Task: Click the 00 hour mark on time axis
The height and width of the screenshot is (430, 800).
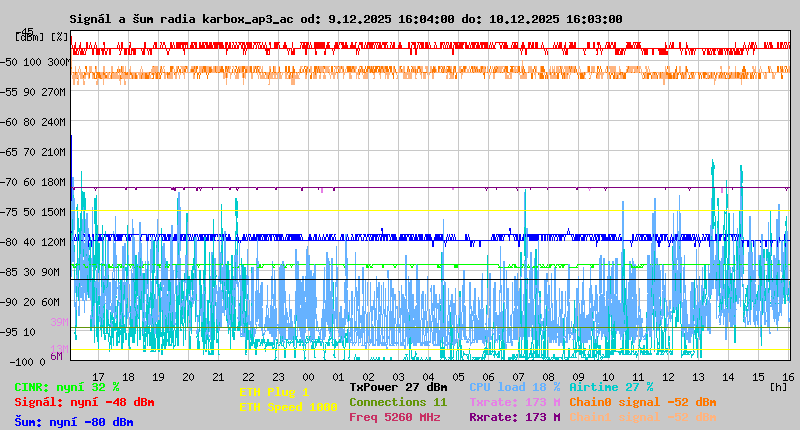Action: 309,376
